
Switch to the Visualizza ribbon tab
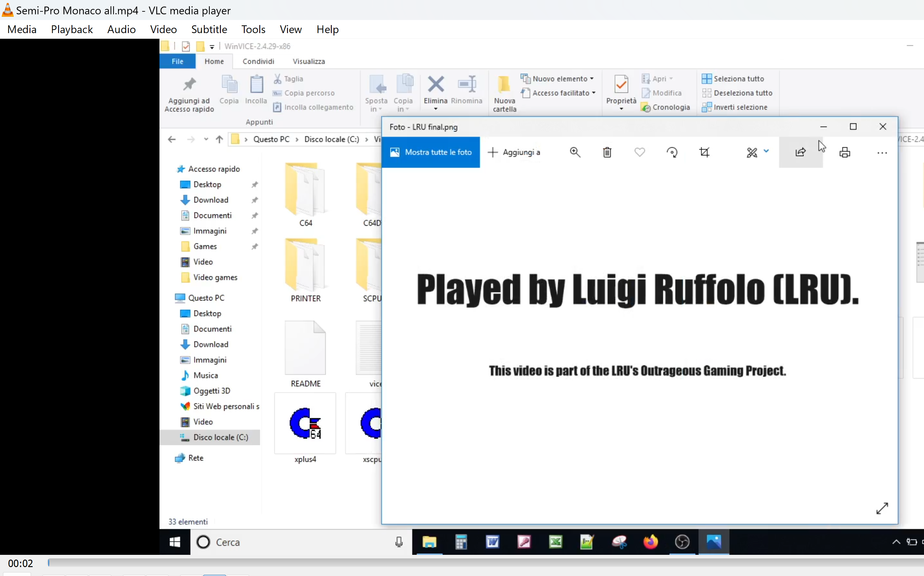308,61
